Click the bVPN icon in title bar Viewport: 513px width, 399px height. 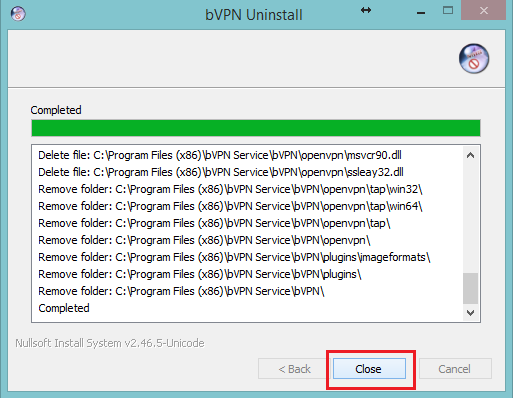coord(18,14)
